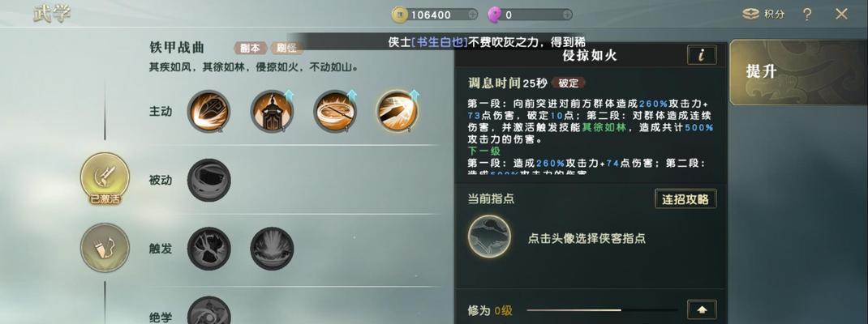868x324 pixels.
Task: Expand 修为 level with the up arrow button
Action: 702,309
